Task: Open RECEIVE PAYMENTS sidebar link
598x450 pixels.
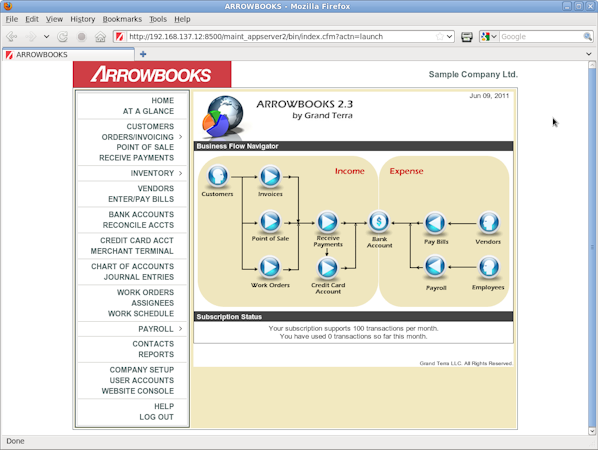Action: coord(137,158)
